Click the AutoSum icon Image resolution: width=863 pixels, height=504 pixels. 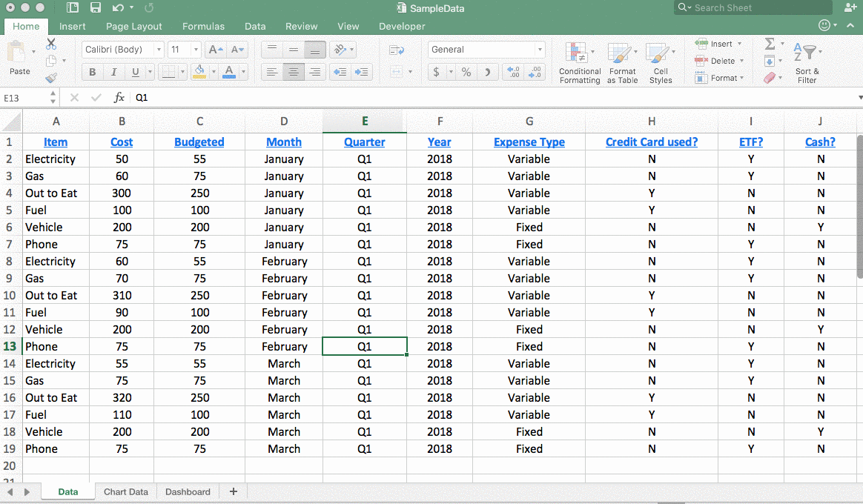click(768, 44)
